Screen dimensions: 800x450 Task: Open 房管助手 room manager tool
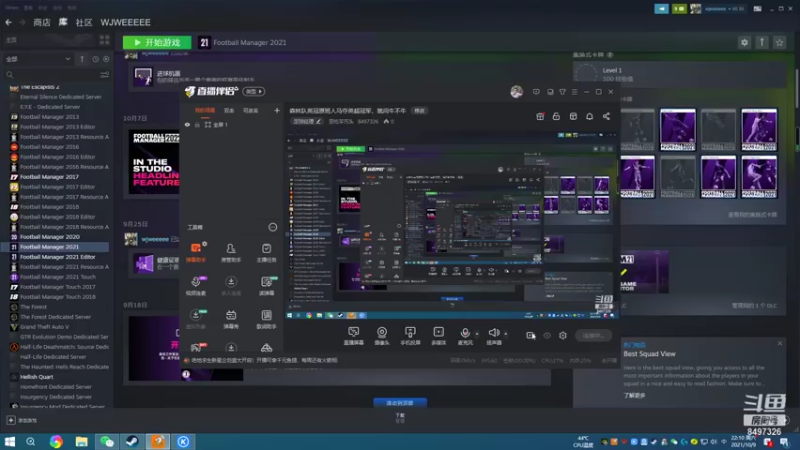[x=231, y=253]
